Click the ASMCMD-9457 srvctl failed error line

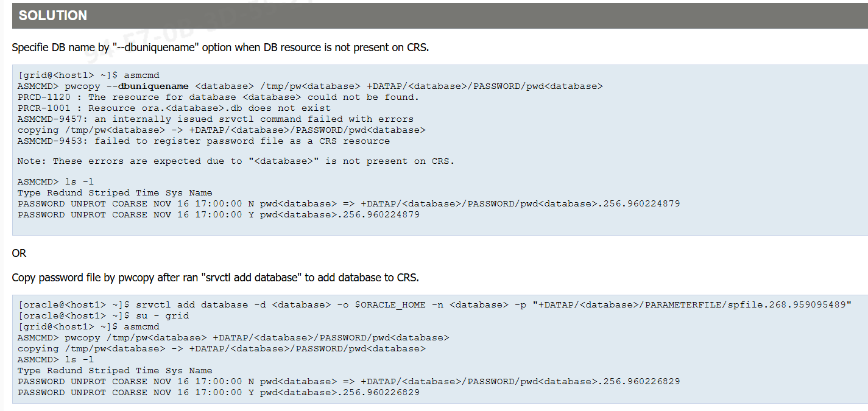click(x=215, y=119)
